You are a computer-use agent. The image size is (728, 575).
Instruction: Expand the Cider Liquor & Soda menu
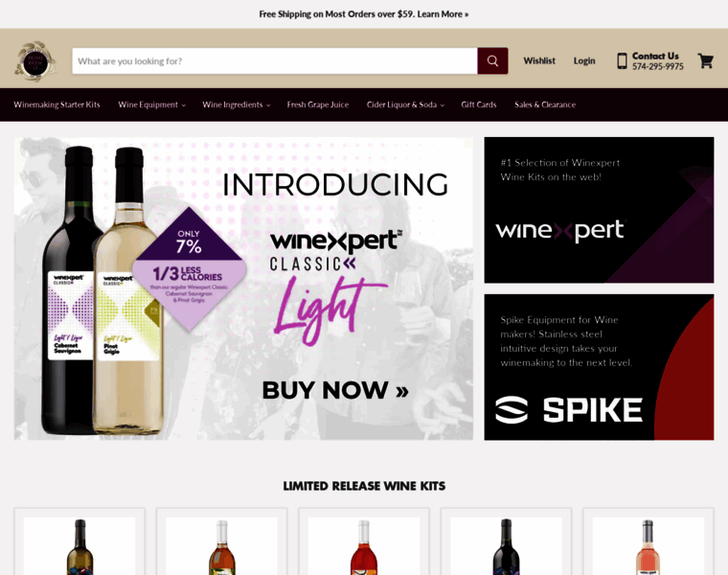click(405, 105)
